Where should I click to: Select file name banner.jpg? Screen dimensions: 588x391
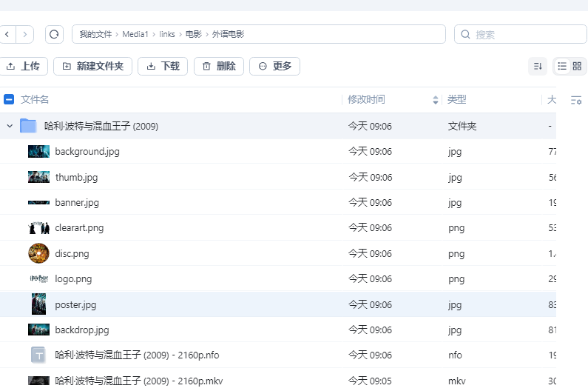click(77, 203)
